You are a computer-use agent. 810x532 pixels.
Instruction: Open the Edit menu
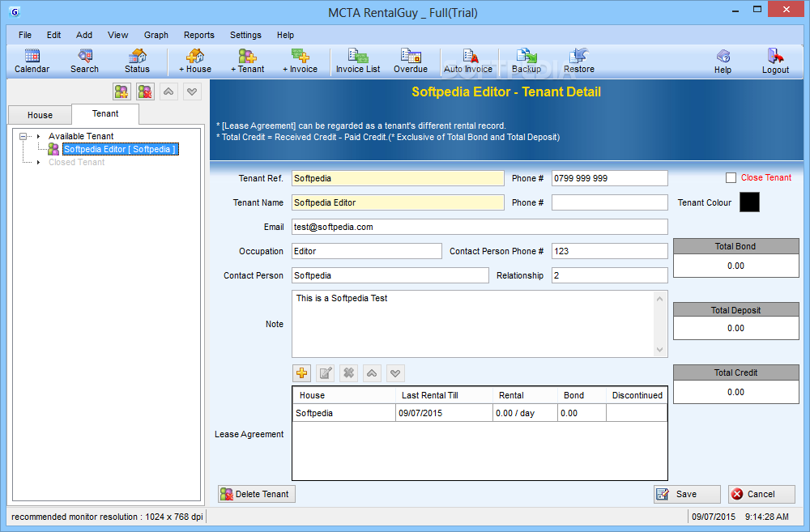coord(53,35)
